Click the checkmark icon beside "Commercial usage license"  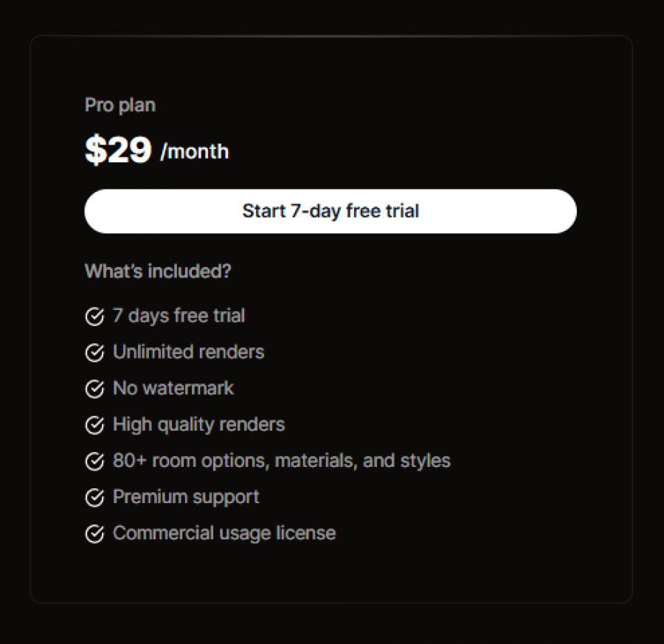94,533
